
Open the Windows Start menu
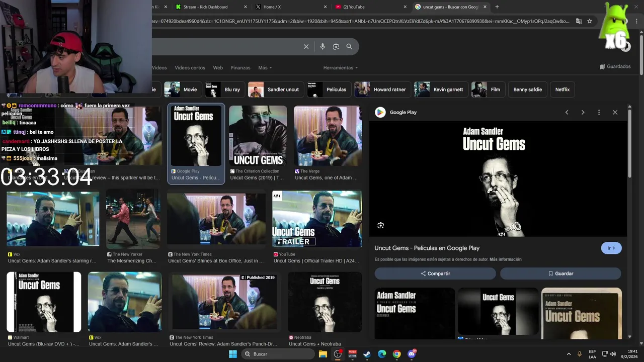pyautogui.click(x=233, y=354)
